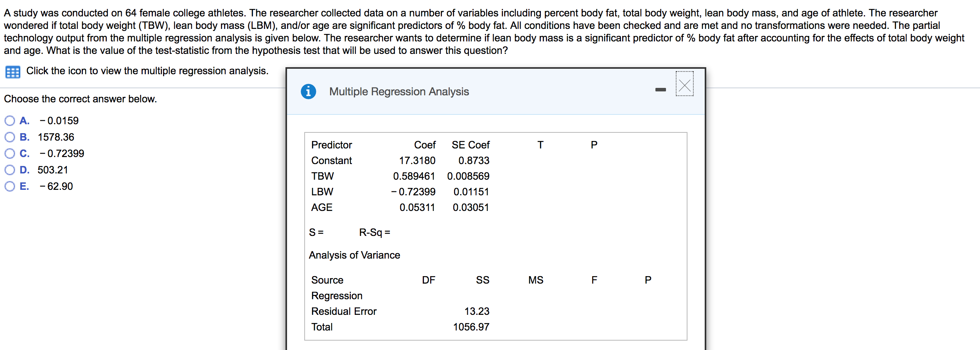Click the Residual Error SS value 13.23
This screenshot has width=980, height=350.
pos(477,311)
